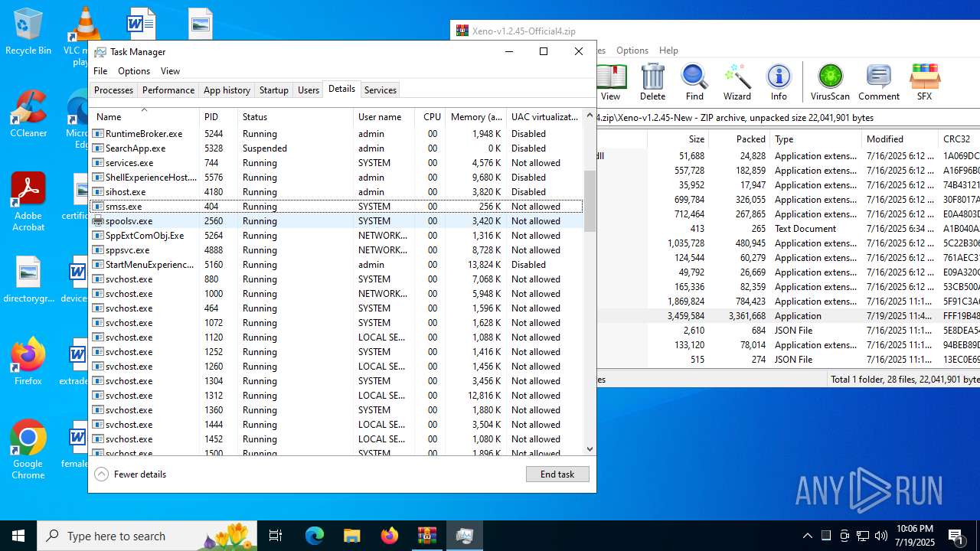980x551 pixels.
Task: Switch to Processes tab
Action: coord(113,90)
